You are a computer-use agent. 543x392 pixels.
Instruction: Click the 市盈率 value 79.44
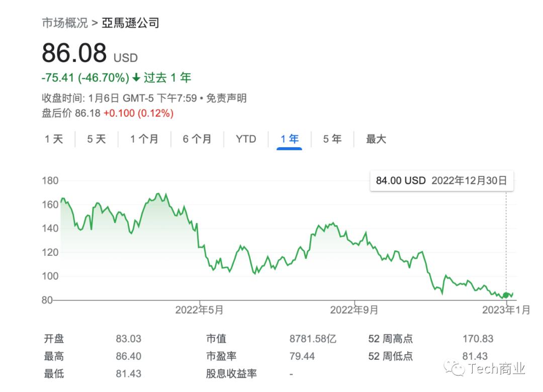302,356
